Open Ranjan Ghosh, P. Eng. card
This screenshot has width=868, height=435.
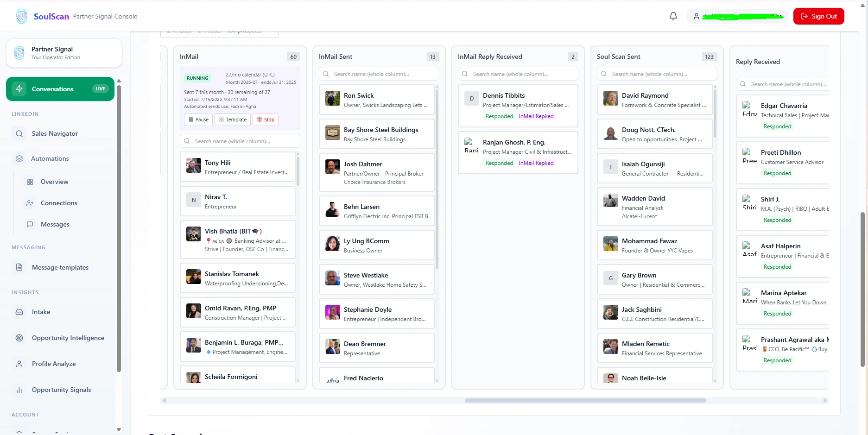click(x=518, y=152)
